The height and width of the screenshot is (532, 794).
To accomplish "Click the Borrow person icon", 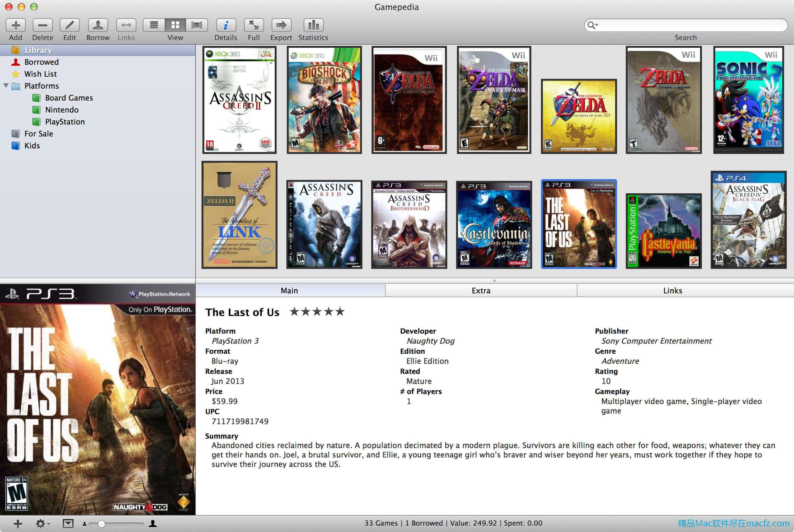I will pos(98,25).
